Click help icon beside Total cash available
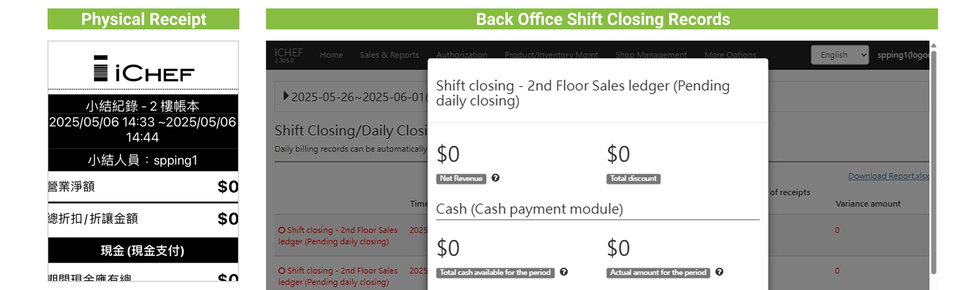This screenshot has height=290, width=980. [564, 272]
